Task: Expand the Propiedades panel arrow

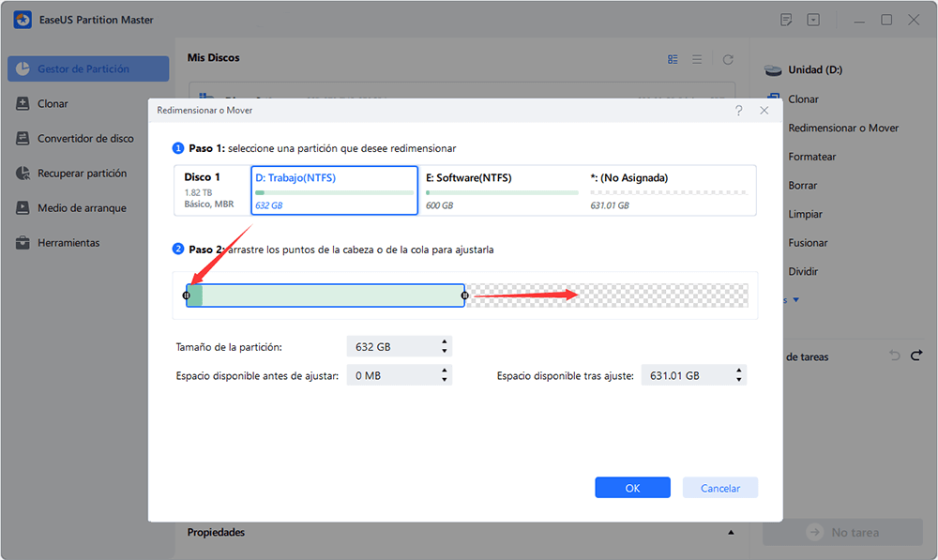Action: coord(731,533)
